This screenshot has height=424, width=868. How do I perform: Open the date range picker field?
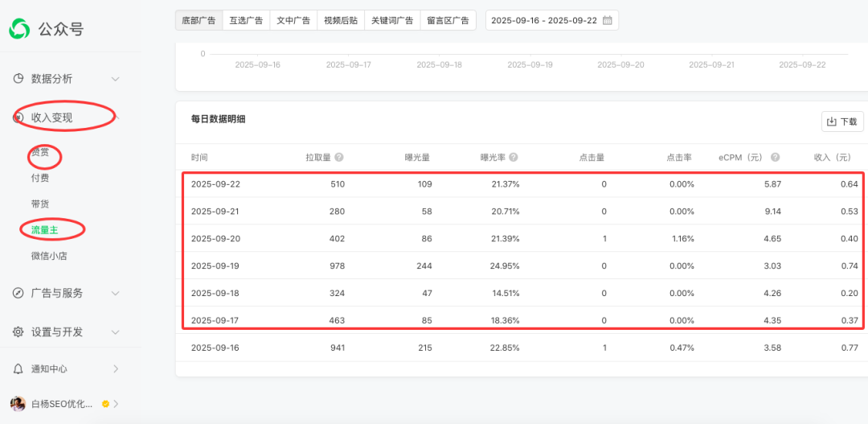pyautogui.click(x=543, y=20)
